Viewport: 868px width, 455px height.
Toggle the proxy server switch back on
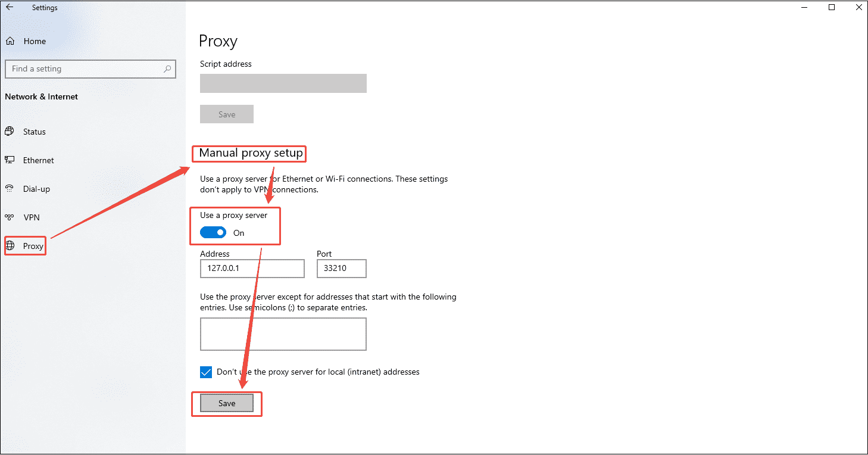[x=213, y=232]
